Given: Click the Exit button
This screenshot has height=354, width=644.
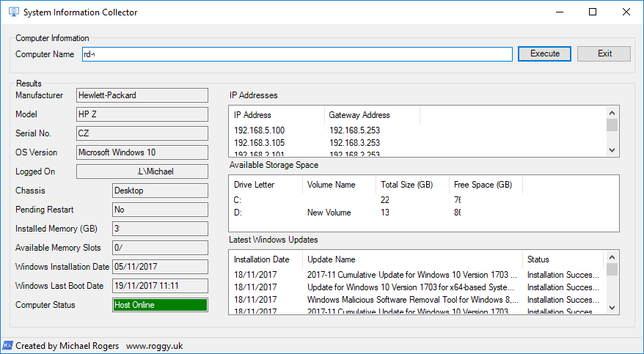Looking at the screenshot, I should 604,54.
